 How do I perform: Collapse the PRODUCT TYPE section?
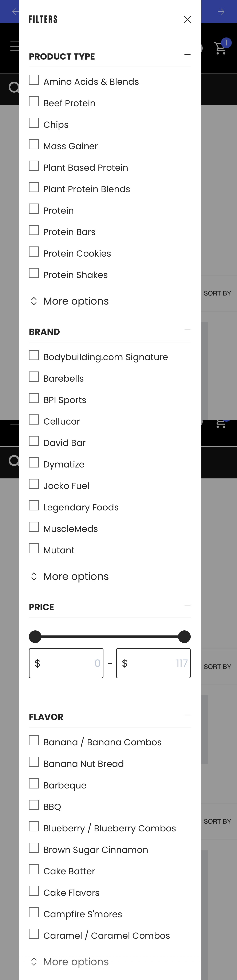(x=187, y=54)
